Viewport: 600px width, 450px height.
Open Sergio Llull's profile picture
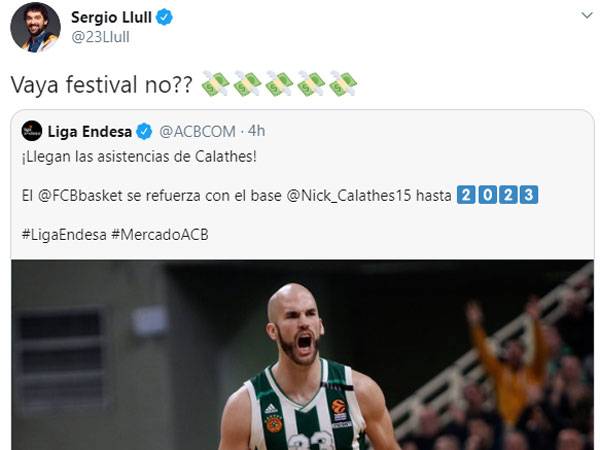pos(35,27)
